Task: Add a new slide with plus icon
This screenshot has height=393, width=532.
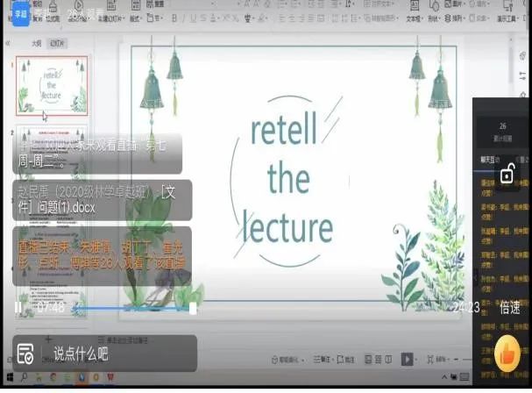Action: (48, 339)
